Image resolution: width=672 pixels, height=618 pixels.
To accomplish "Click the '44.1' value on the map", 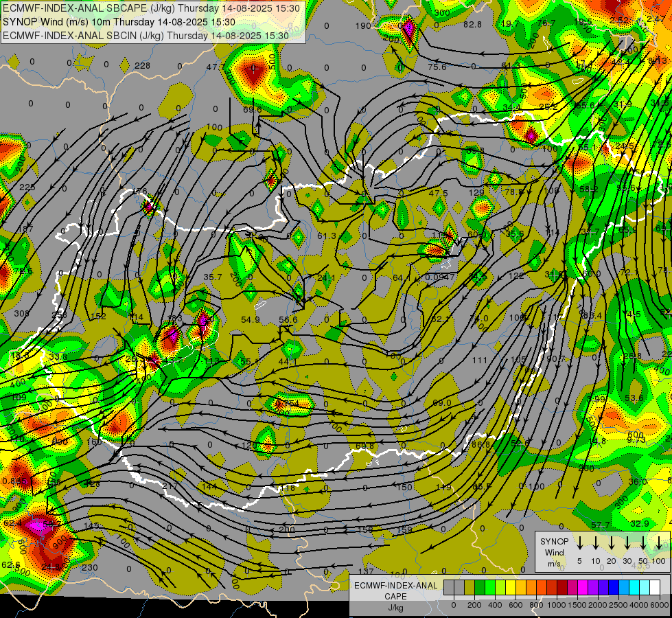I will coord(288,362).
